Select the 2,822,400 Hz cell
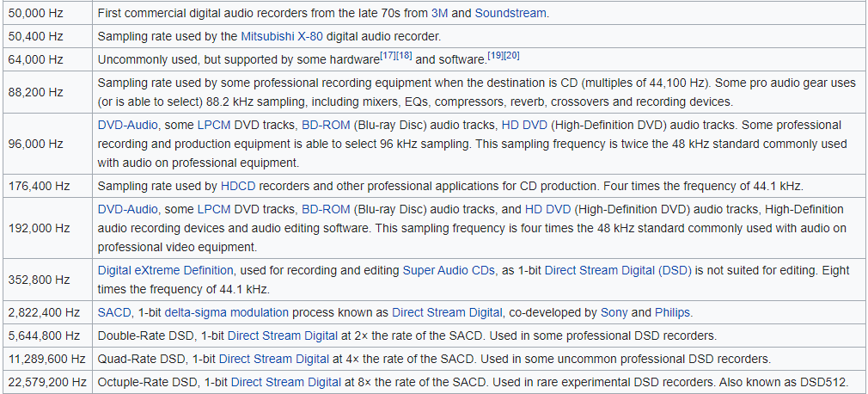 (x=47, y=312)
